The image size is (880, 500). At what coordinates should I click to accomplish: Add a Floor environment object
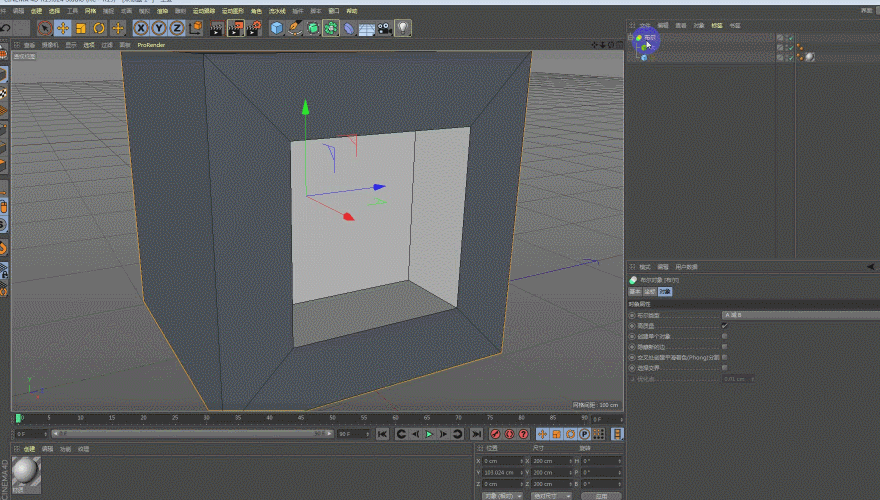pyautogui.click(x=366, y=28)
